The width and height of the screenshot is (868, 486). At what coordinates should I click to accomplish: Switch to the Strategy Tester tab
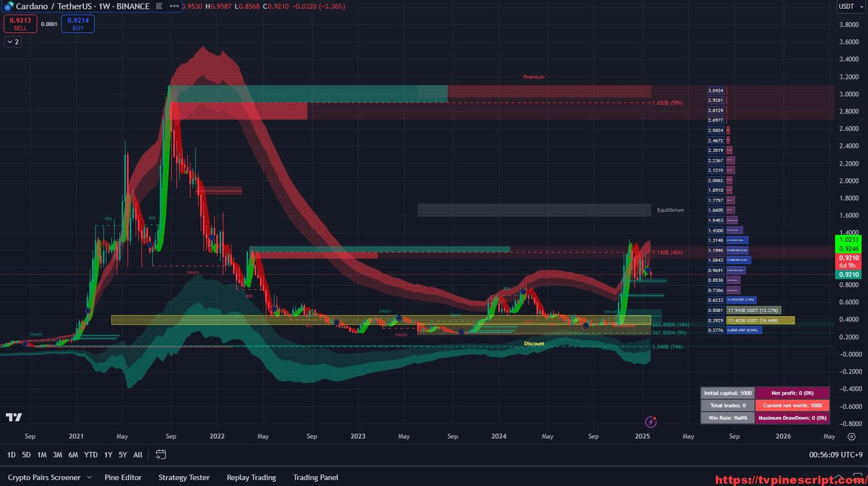(x=184, y=477)
